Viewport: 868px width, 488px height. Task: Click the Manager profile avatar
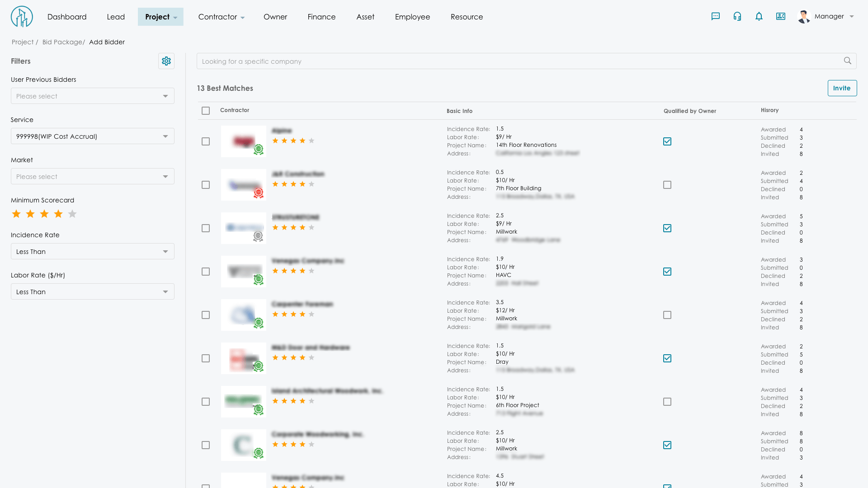(804, 17)
